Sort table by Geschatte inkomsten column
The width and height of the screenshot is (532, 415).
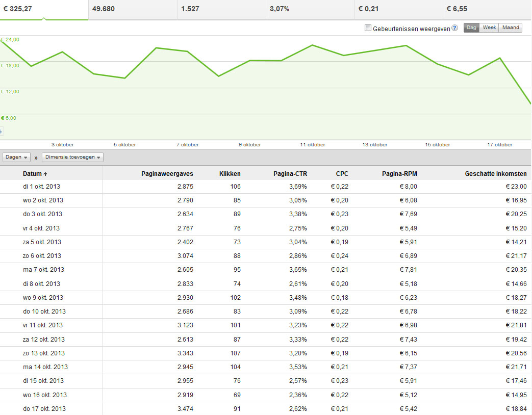coord(495,174)
